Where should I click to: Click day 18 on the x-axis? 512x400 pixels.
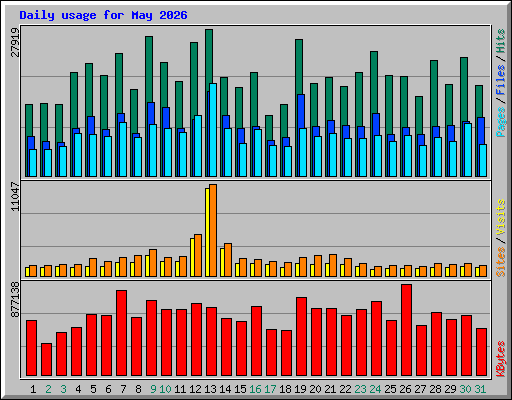click(x=285, y=389)
